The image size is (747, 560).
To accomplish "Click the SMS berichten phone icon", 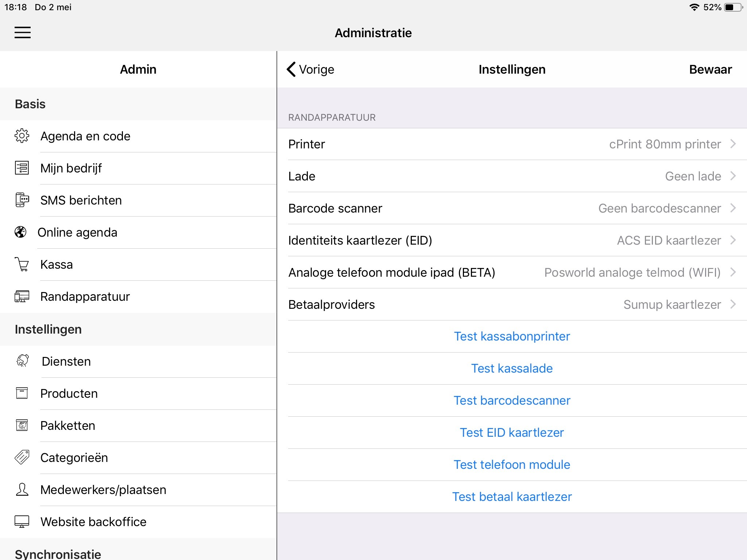I will click(22, 200).
